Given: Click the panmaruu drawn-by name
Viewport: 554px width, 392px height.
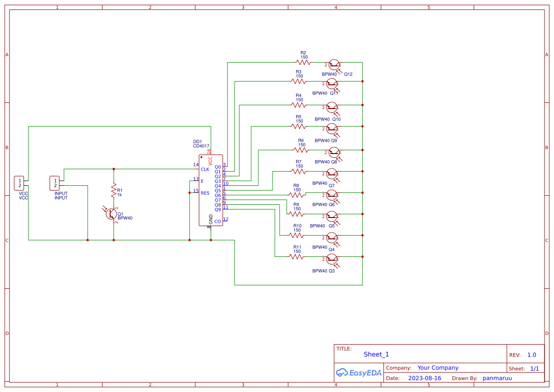Looking at the screenshot, I should (497, 378).
